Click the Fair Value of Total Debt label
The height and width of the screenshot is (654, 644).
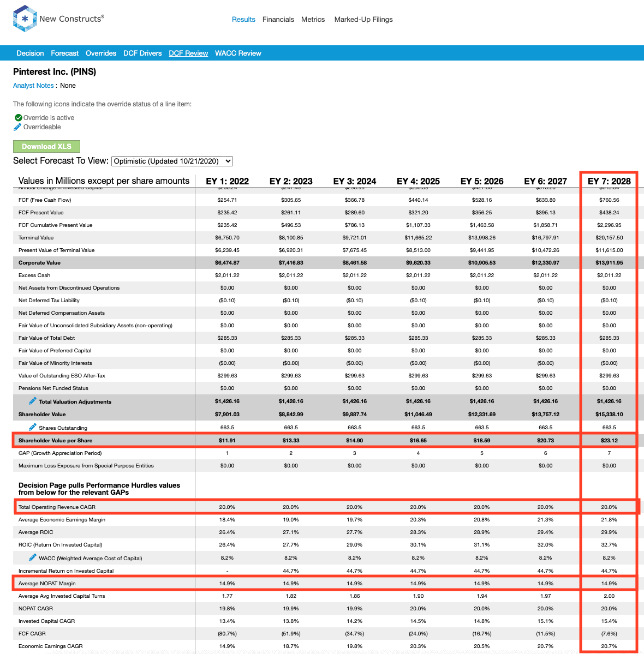pos(47,338)
